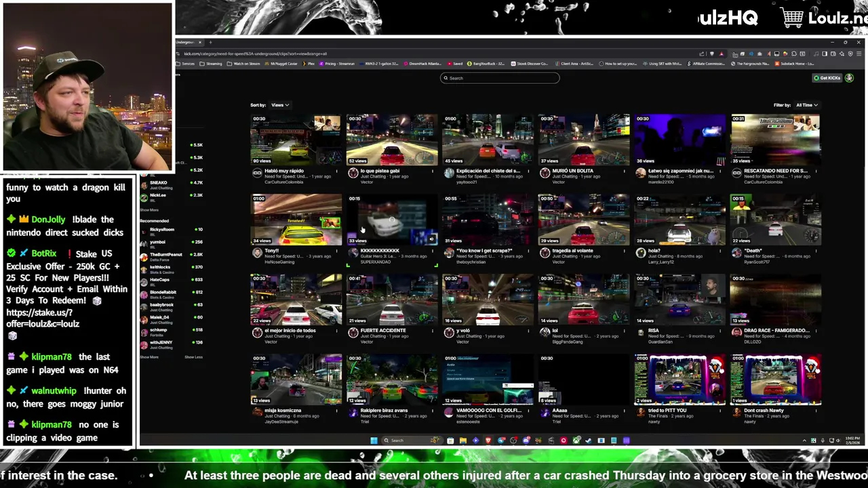Open the 'tragedia al volante' clip title

click(x=573, y=251)
